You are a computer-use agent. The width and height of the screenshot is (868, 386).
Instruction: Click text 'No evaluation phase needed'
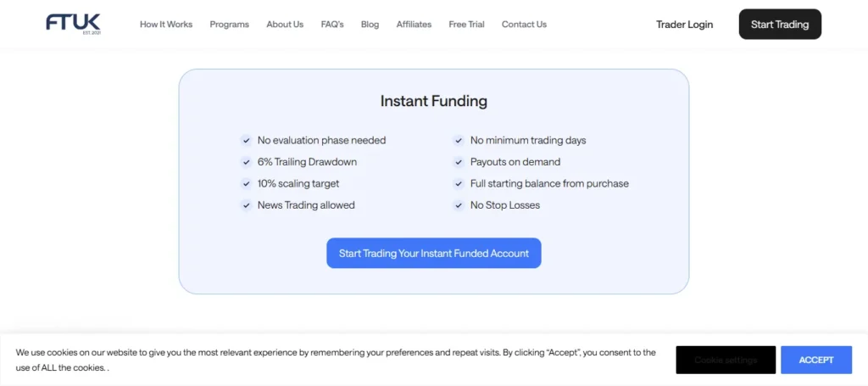coord(321,141)
